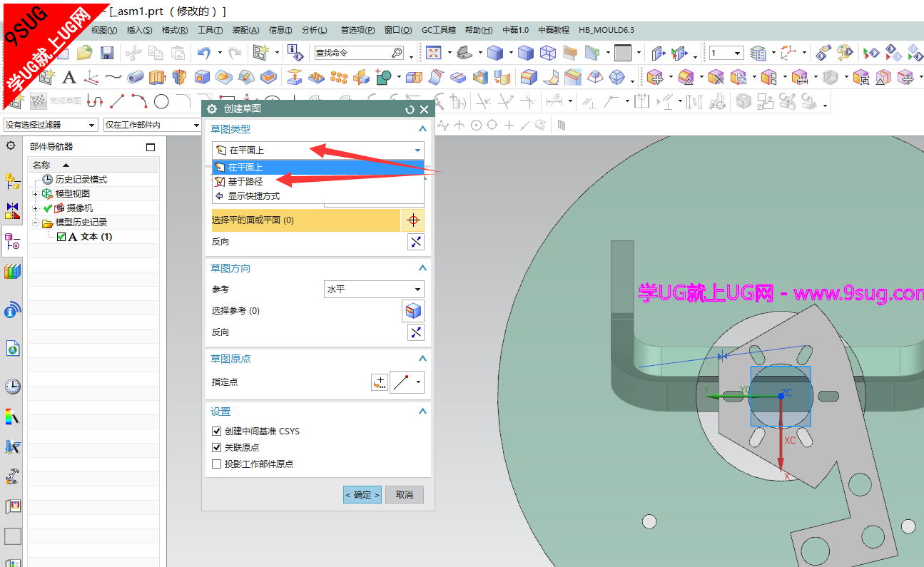Expand the 摄像机 tree node
The width and height of the screenshot is (924, 567).
point(35,208)
